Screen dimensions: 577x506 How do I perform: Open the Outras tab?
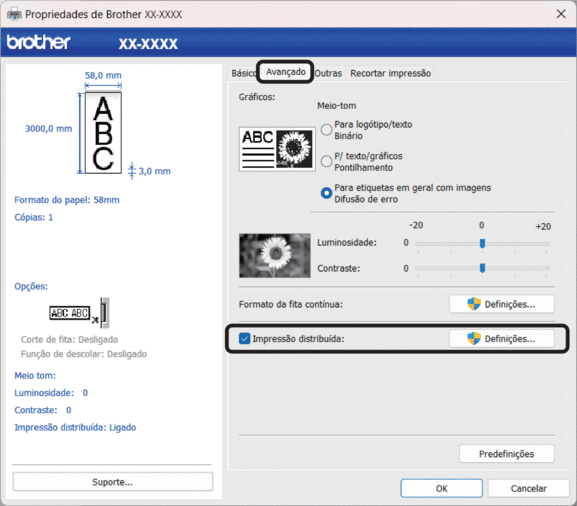point(328,73)
